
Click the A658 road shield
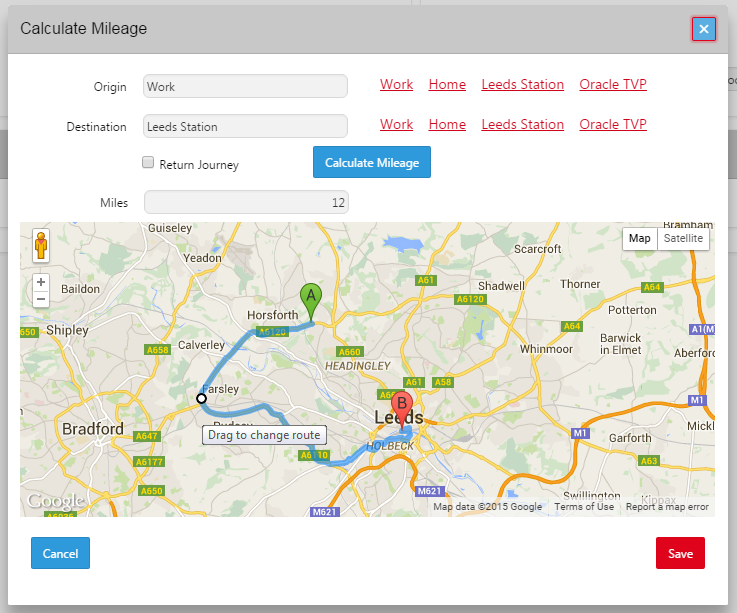tap(157, 350)
